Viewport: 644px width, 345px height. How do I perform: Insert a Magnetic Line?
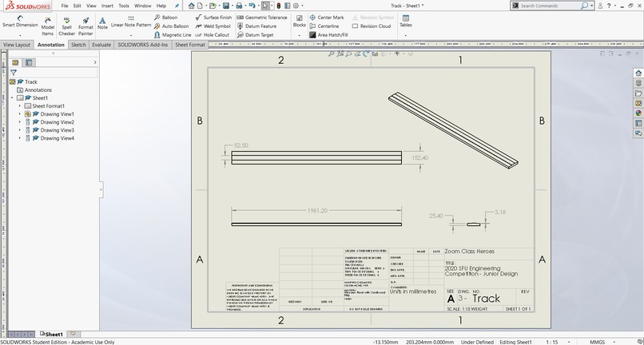point(173,35)
